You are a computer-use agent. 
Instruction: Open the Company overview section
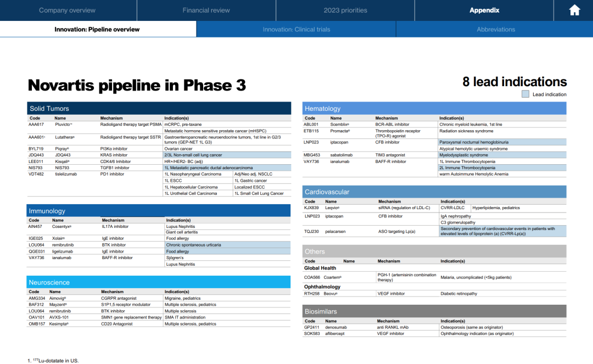click(68, 10)
